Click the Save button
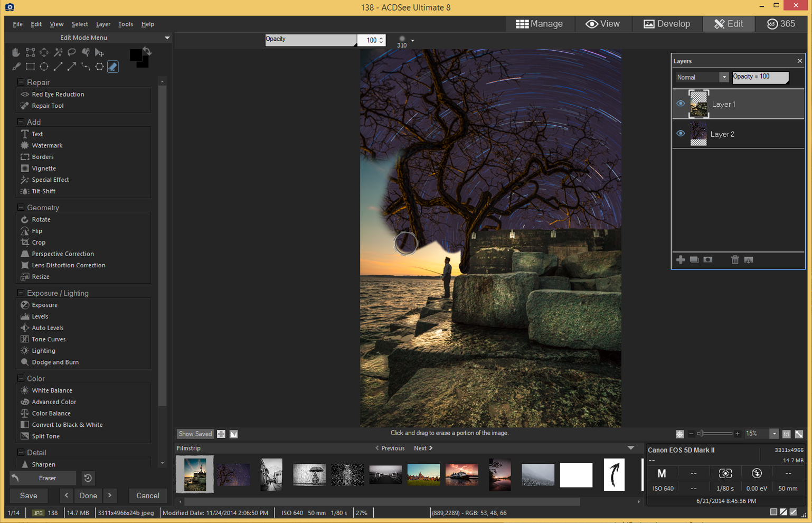 click(29, 496)
